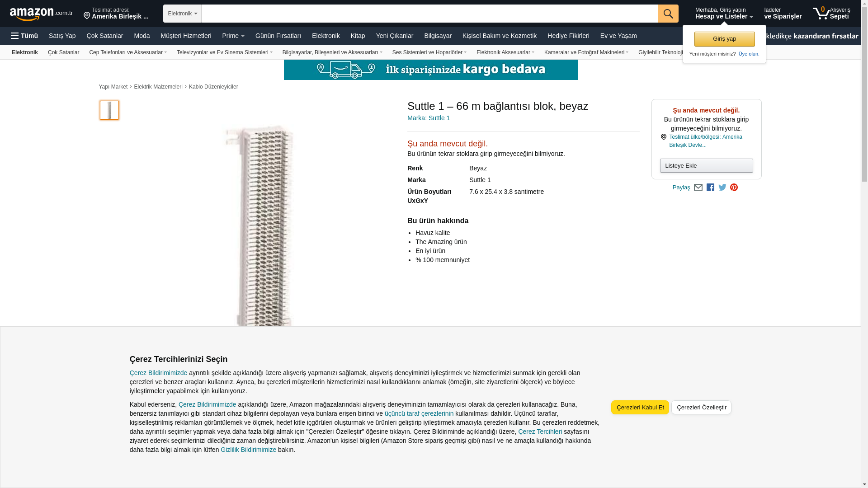Share product on Twitter icon

722,188
